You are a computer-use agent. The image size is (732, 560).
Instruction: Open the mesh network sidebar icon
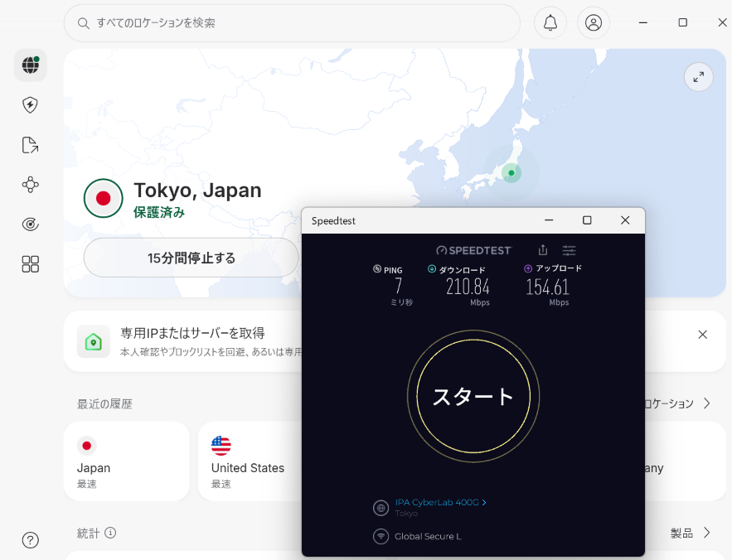point(31,185)
